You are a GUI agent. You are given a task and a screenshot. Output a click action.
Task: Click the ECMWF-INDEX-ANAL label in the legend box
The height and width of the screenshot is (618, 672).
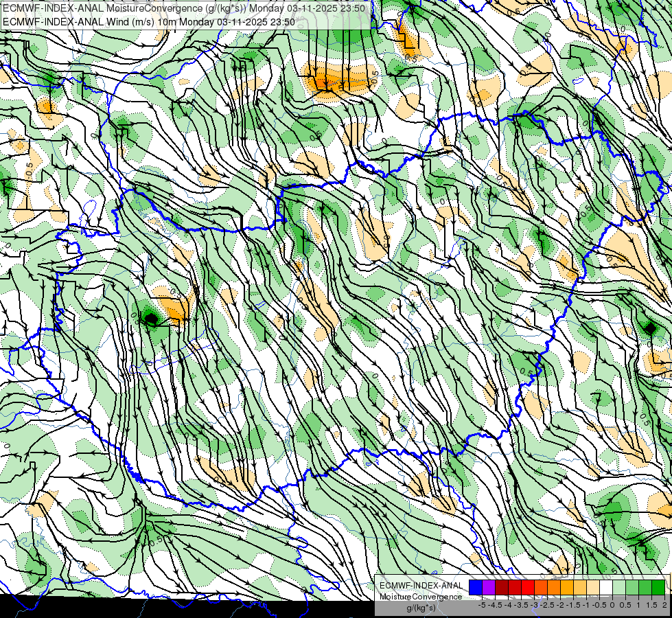[421, 586]
